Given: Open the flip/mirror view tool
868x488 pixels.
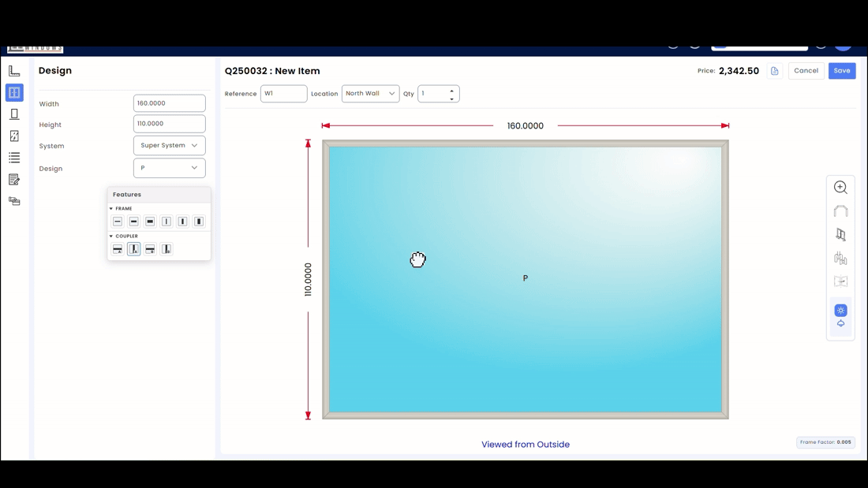Looking at the screenshot, I should click(x=840, y=281).
